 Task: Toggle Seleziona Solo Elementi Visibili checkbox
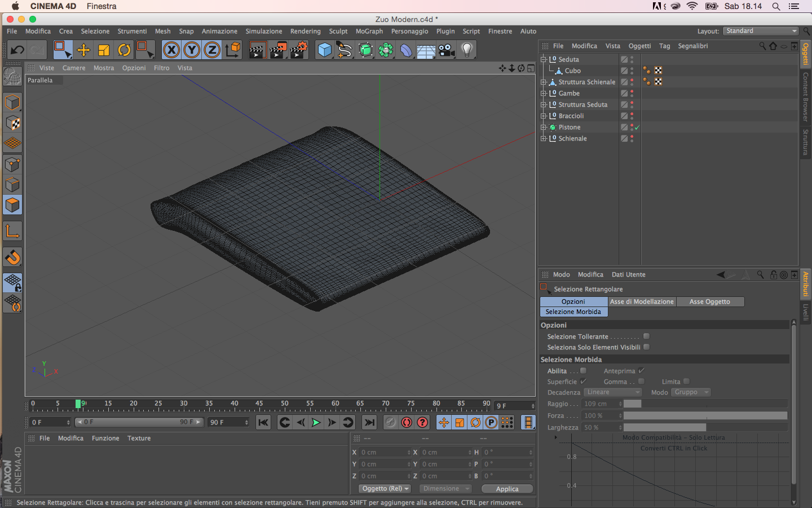click(x=647, y=347)
